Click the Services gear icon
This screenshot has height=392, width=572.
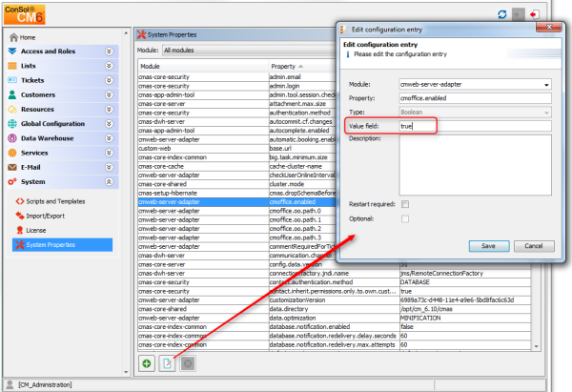coord(12,153)
